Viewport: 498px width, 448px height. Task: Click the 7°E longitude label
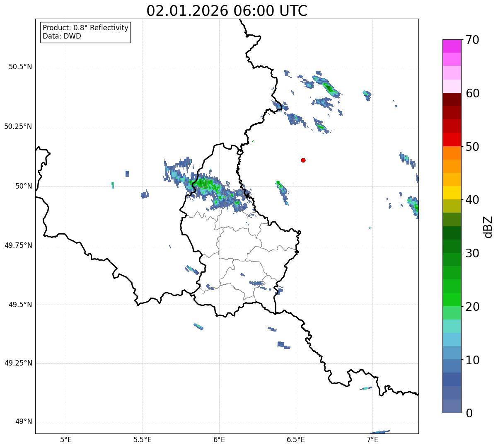pyautogui.click(x=372, y=439)
